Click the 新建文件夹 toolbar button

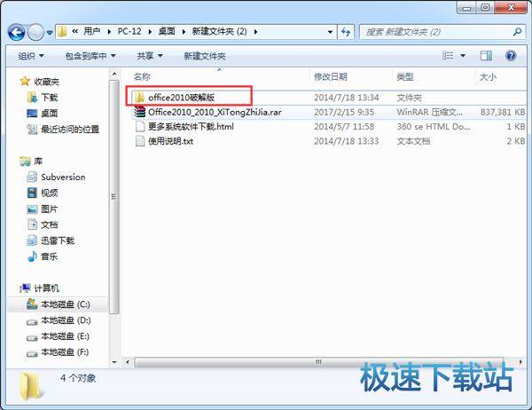click(205, 56)
